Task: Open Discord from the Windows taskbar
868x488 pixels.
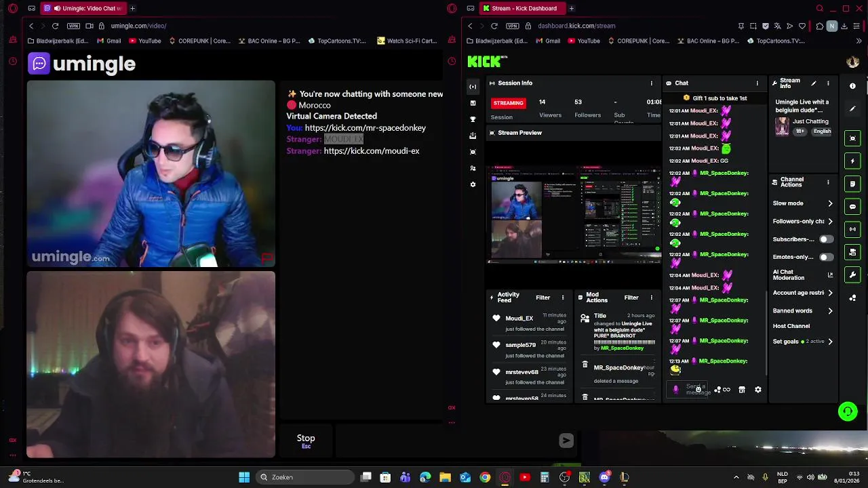Action: 604,477
